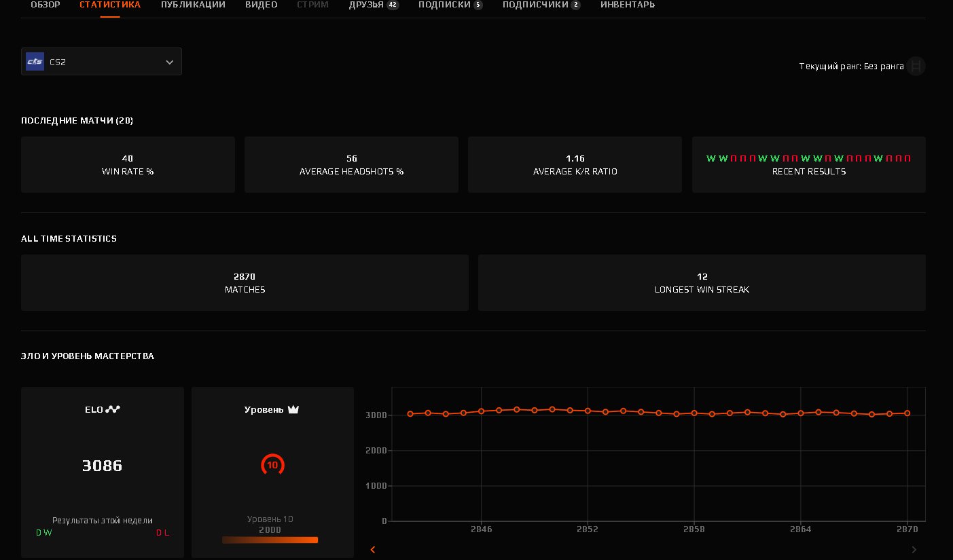Click the crown icon beside Уровень
The width and height of the screenshot is (953, 560).
click(x=293, y=409)
